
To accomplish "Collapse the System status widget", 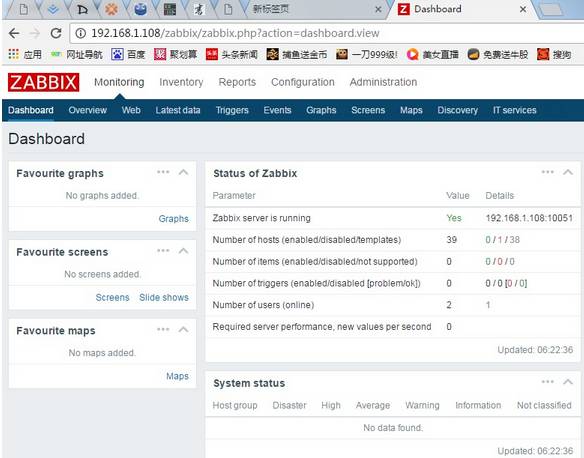I will [x=568, y=382].
